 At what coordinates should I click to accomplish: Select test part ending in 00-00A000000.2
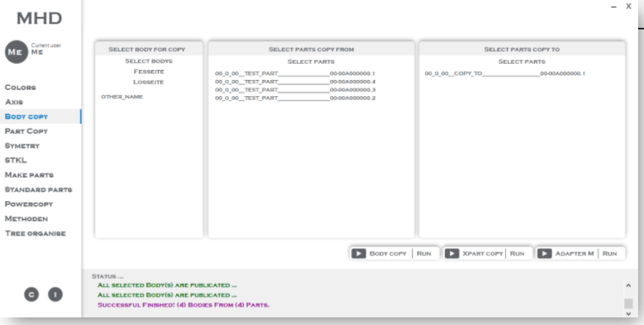pos(295,98)
